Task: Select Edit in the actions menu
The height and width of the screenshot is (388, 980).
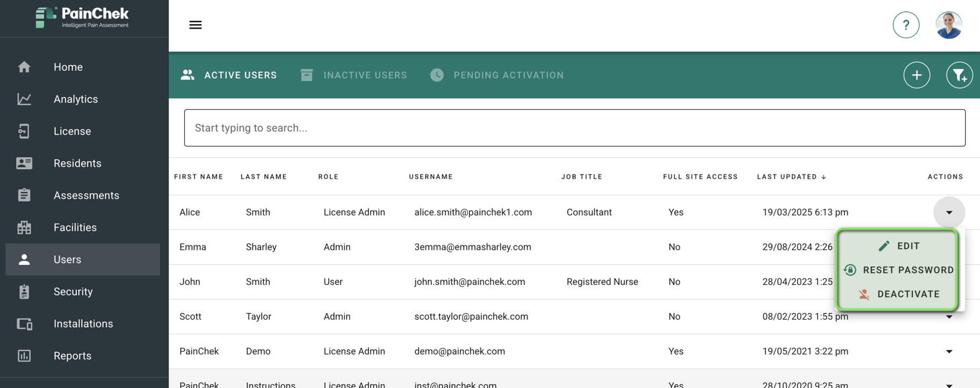Action: pyautogui.click(x=898, y=246)
